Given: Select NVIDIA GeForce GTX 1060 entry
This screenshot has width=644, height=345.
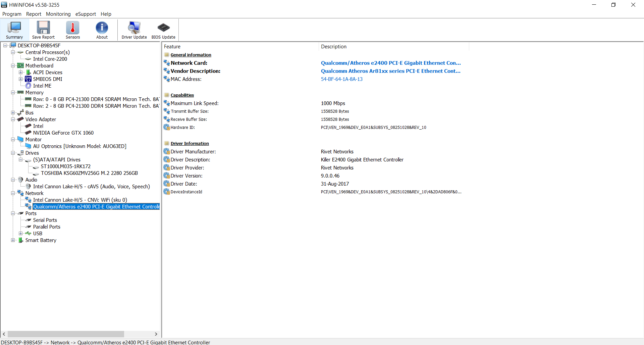Looking at the screenshot, I should pyautogui.click(x=63, y=133).
